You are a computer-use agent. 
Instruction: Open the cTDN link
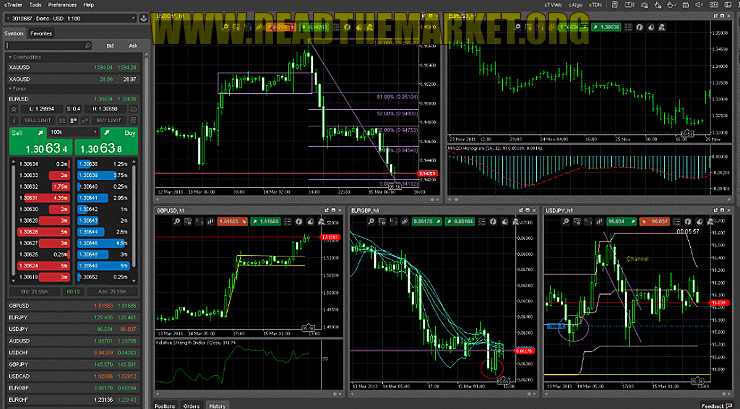tap(596, 5)
